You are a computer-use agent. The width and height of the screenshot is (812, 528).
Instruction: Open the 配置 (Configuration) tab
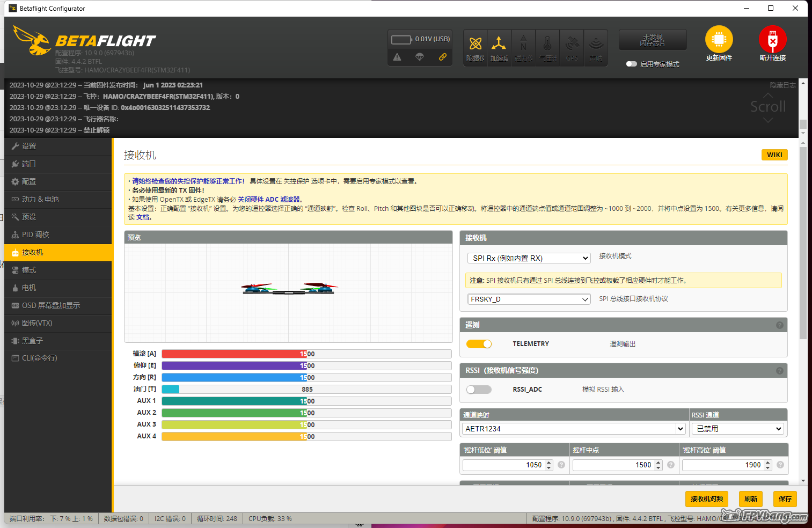58,181
